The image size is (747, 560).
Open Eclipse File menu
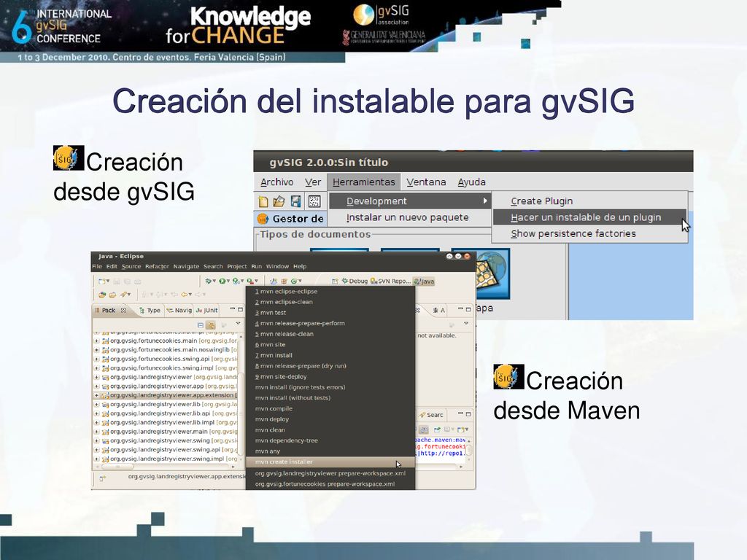(97, 266)
